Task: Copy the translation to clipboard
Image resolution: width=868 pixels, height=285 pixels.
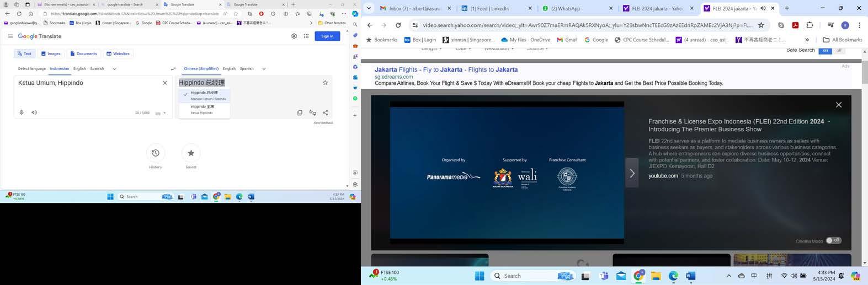Action: [x=300, y=112]
